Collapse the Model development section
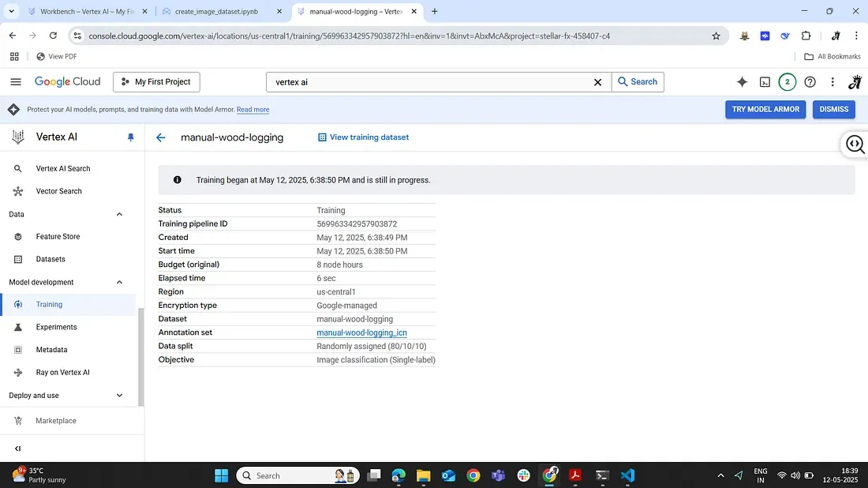Viewport: 868px width, 488px height. (x=120, y=282)
